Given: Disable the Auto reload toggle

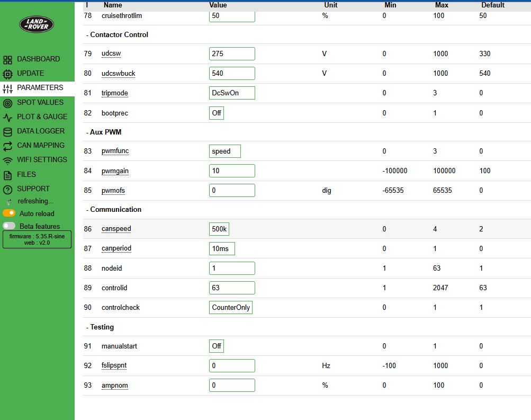Looking at the screenshot, I should [9, 213].
